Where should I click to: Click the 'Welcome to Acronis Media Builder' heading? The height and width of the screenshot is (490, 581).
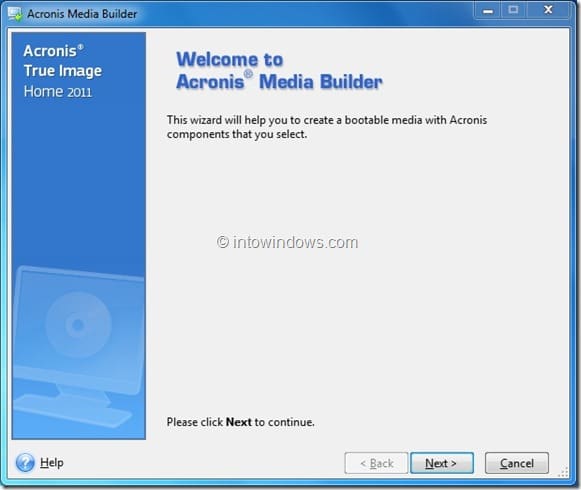click(x=279, y=70)
